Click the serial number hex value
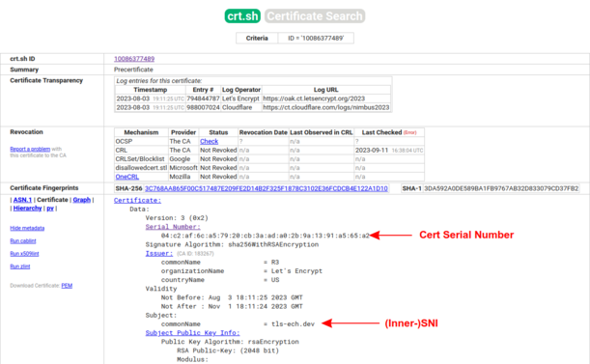The image size is (590, 364). pyautogui.click(x=266, y=236)
